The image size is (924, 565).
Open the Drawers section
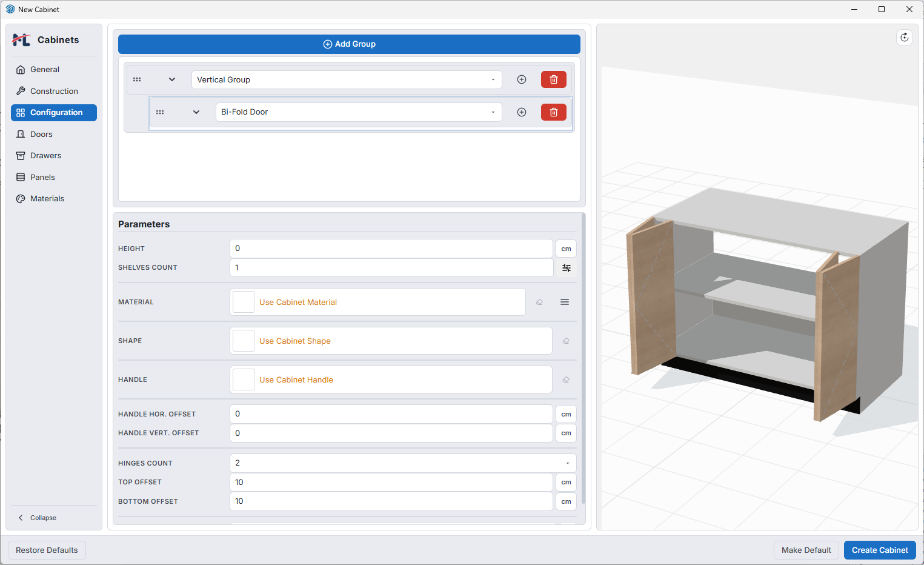[54, 156]
